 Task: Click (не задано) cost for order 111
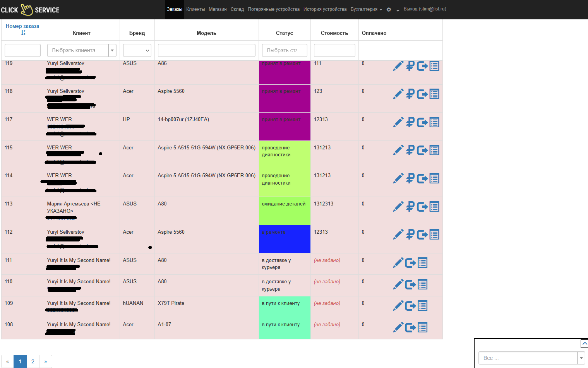pyautogui.click(x=327, y=260)
